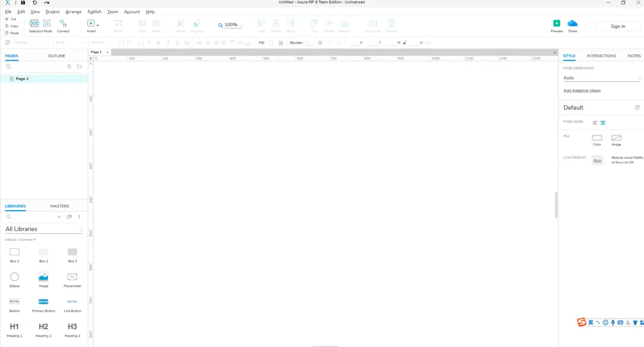
Task: Switch to the Notes tab
Action: pyautogui.click(x=634, y=55)
